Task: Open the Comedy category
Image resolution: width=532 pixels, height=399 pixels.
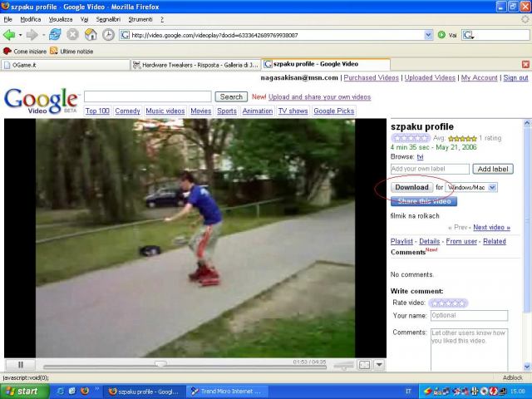Action: point(127,111)
